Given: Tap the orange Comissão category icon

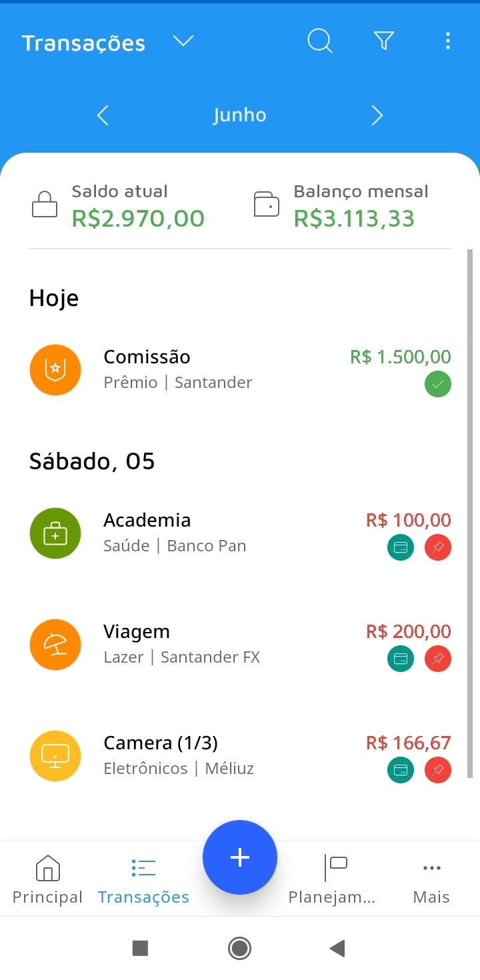Looking at the screenshot, I should pyautogui.click(x=55, y=370).
